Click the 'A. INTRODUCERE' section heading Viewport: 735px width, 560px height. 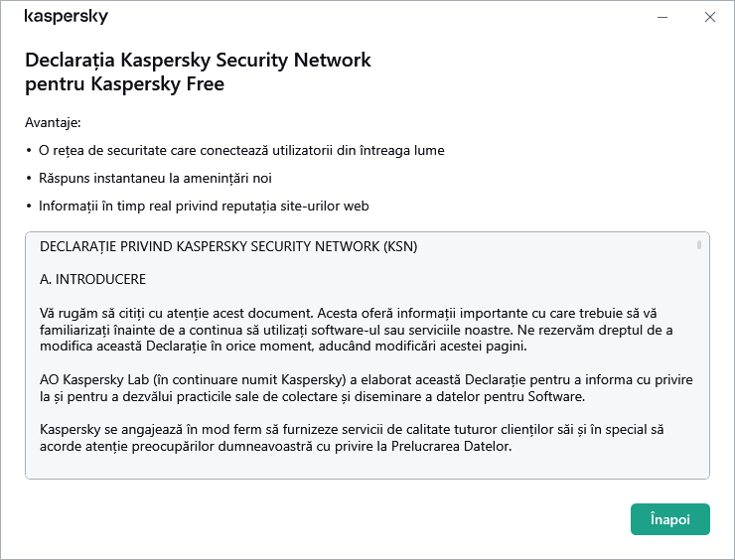[x=93, y=279]
